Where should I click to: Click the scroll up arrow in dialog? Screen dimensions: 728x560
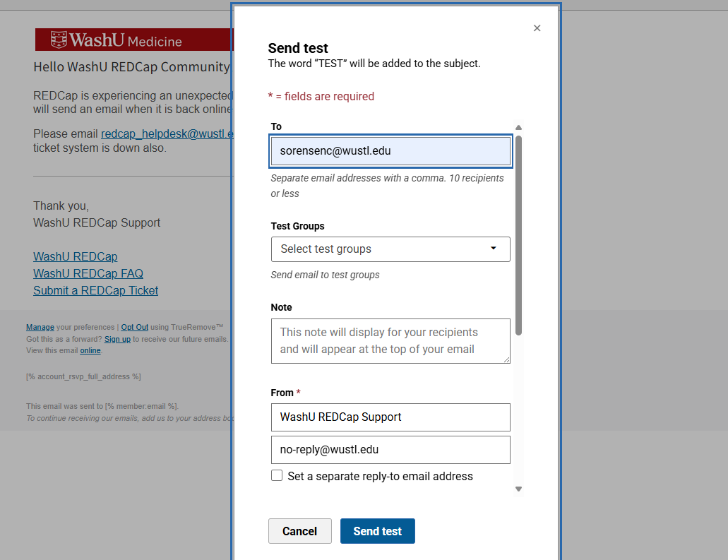pyautogui.click(x=518, y=127)
